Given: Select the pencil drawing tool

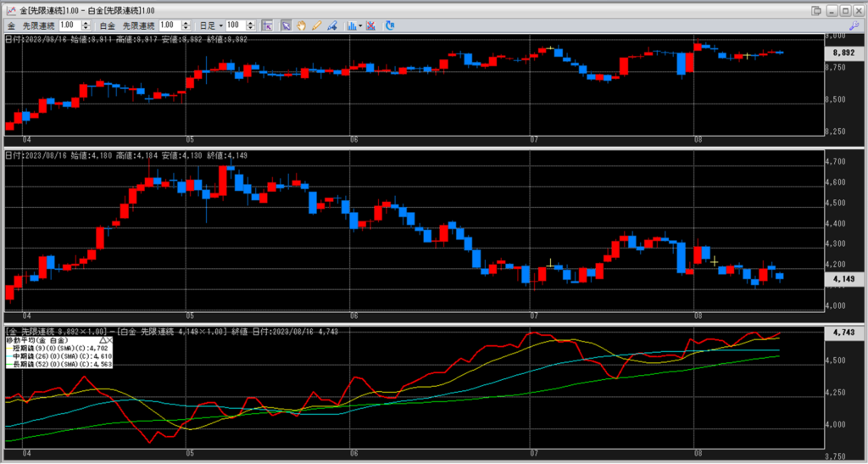Looking at the screenshot, I should pyautogui.click(x=315, y=25).
